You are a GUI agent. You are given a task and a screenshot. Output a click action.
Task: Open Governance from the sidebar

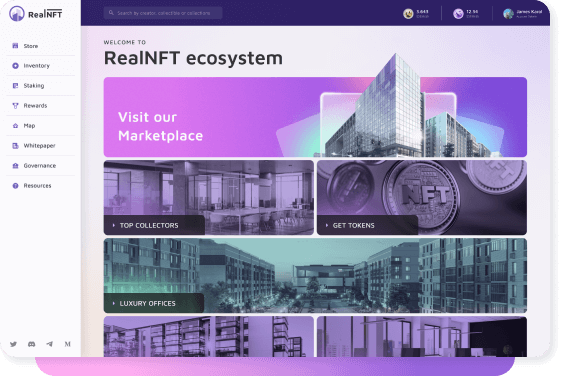click(40, 166)
